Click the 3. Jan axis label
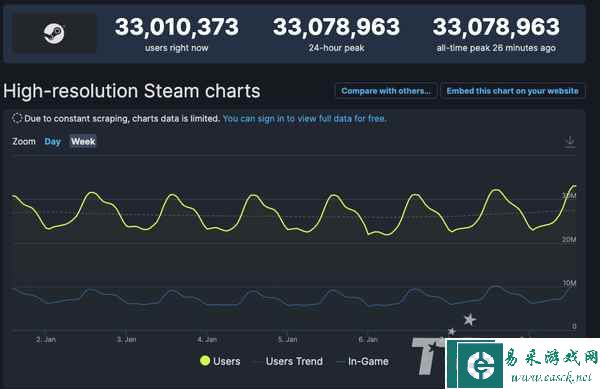This screenshot has width=600, height=389. [x=126, y=339]
